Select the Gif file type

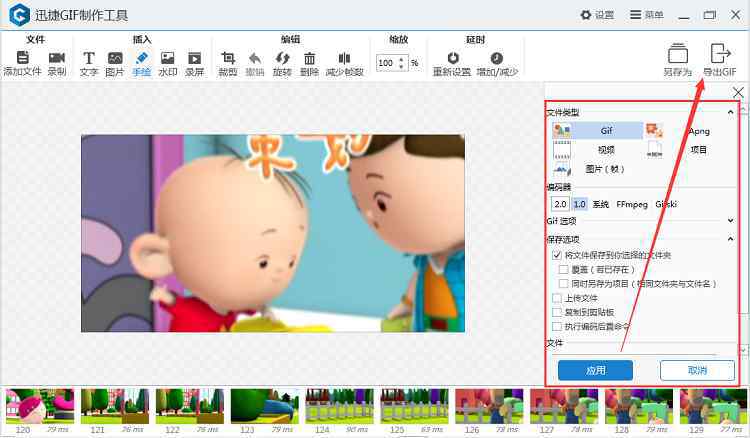point(598,131)
